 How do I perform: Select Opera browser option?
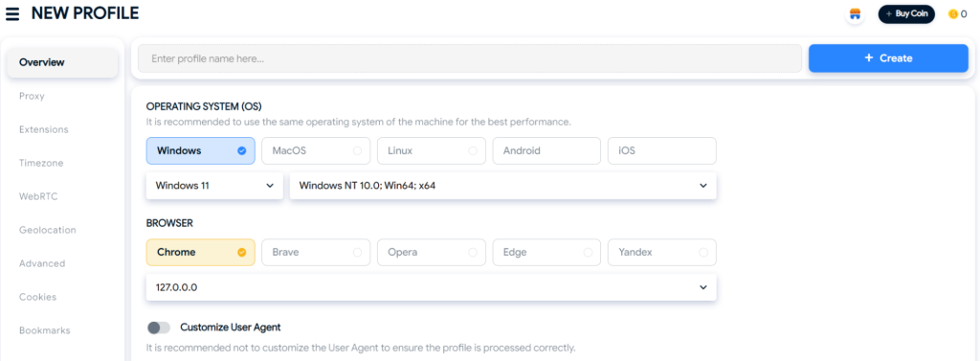point(432,253)
